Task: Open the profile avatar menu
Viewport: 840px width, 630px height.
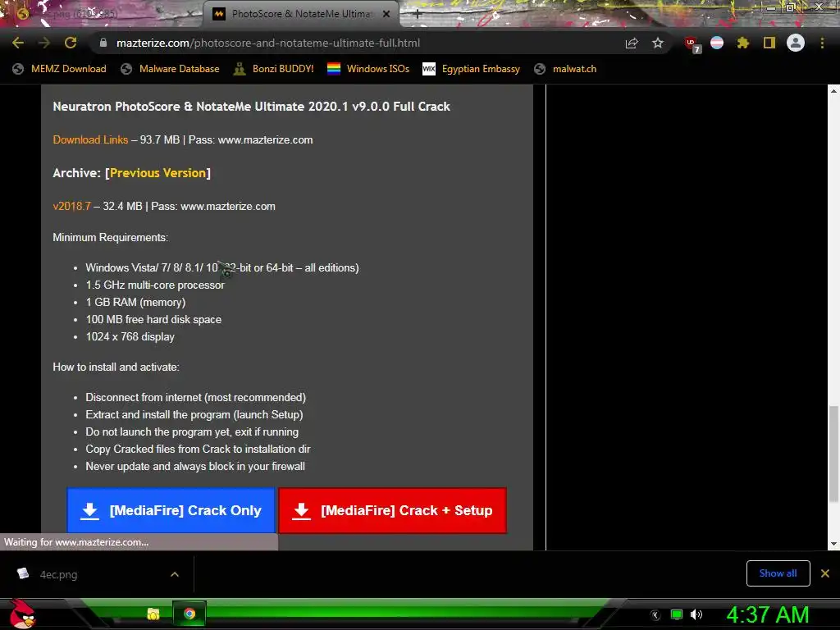Action: point(796,43)
